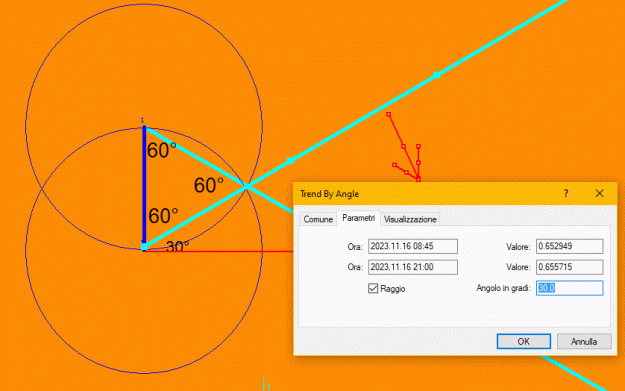This screenshot has height=391, width=625.
Task: Switch to the Comune tab
Action: [318, 219]
